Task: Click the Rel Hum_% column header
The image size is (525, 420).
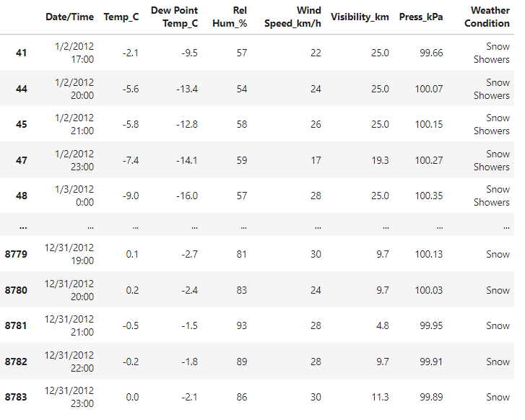Action: [x=230, y=17]
